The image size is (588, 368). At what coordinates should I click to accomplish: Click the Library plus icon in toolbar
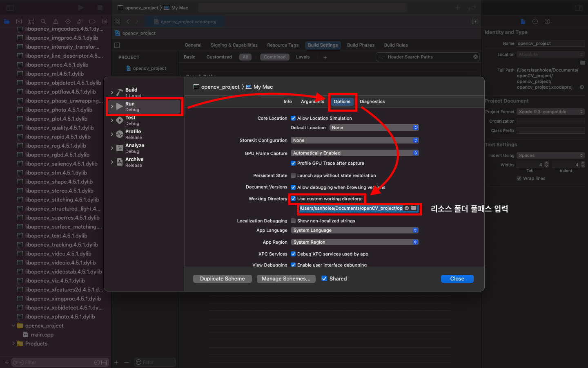click(458, 8)
